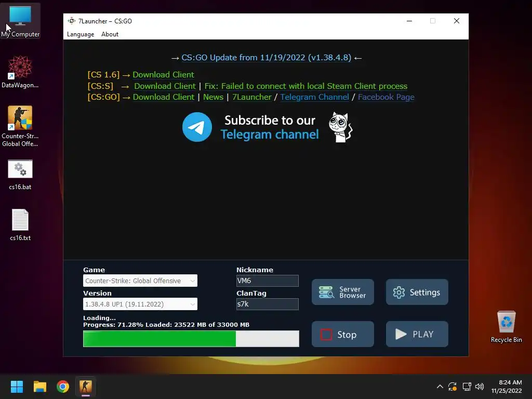Open the DataWagon desktop shortcut
532x399 pixels.
point(20,72)
